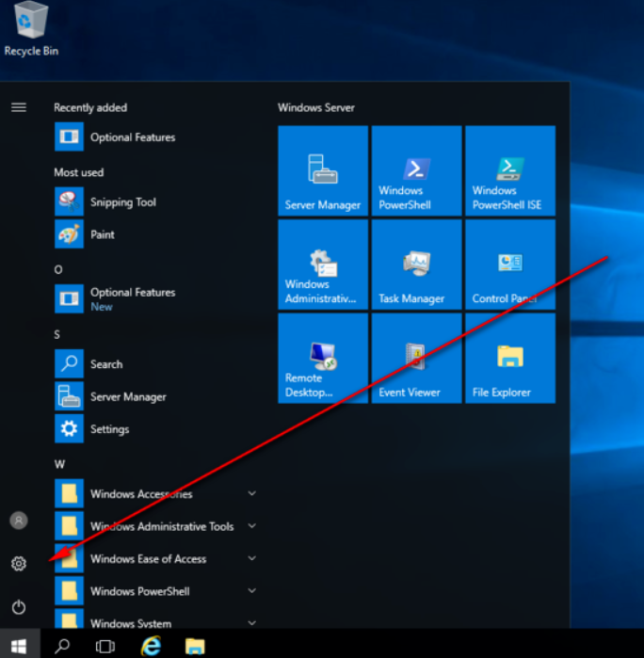Click the letter S section header
Viewport: 644px width, 658px height.
pyautogui.click(x=57, y=334)
